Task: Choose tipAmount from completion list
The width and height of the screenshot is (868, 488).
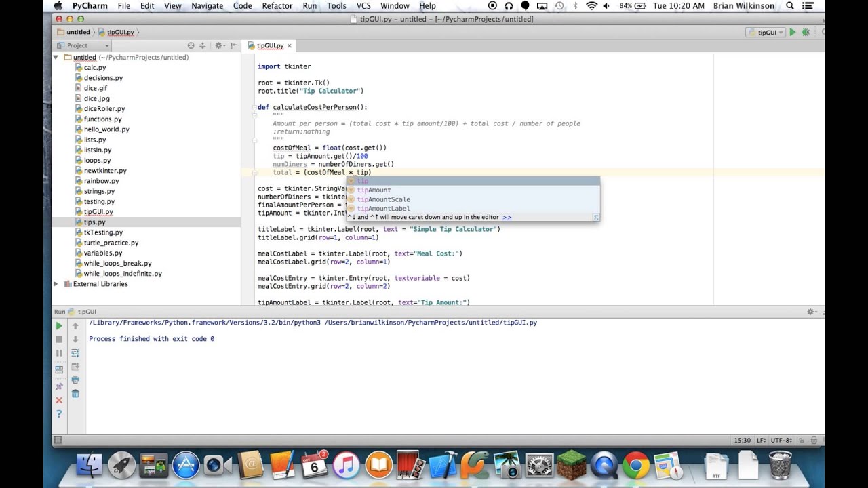Action: (473, 190)
